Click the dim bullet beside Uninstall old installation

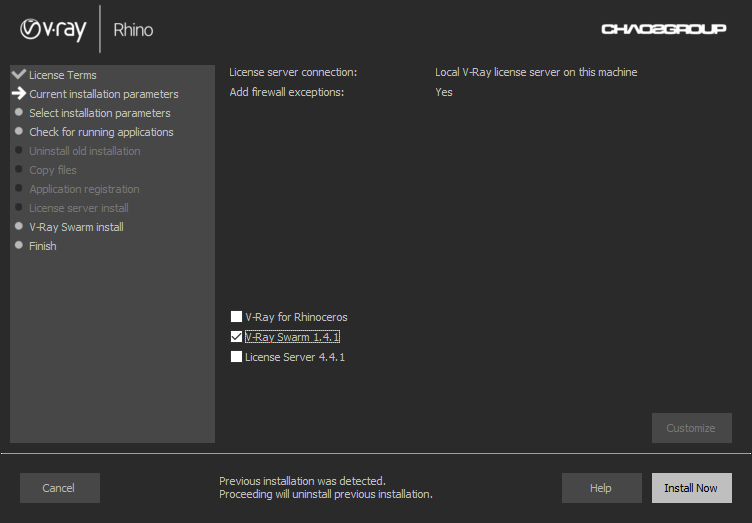point(19,150)
